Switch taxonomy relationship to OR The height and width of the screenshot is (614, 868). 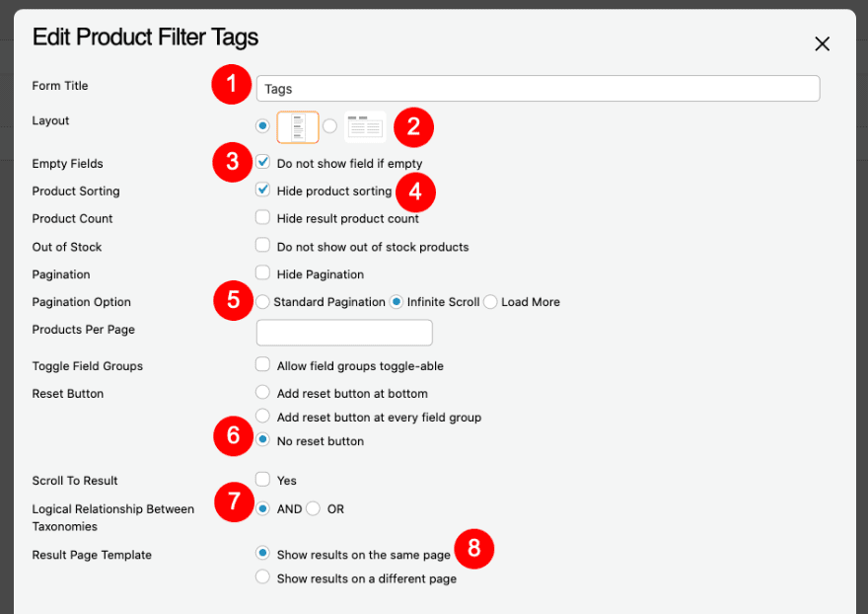coord(311,508)
